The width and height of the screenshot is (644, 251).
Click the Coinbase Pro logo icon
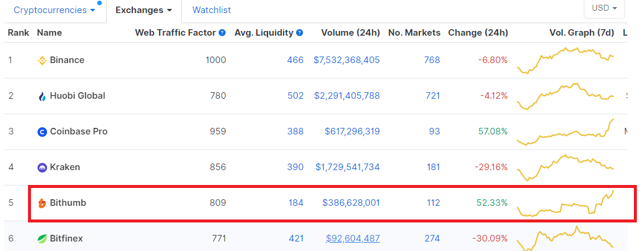coord(42,132)
